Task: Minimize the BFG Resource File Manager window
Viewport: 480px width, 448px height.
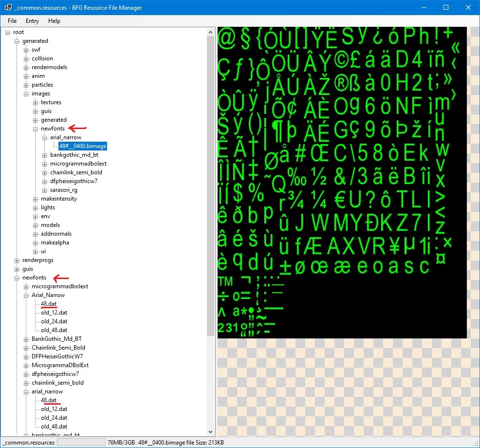Action: (424, 7)
